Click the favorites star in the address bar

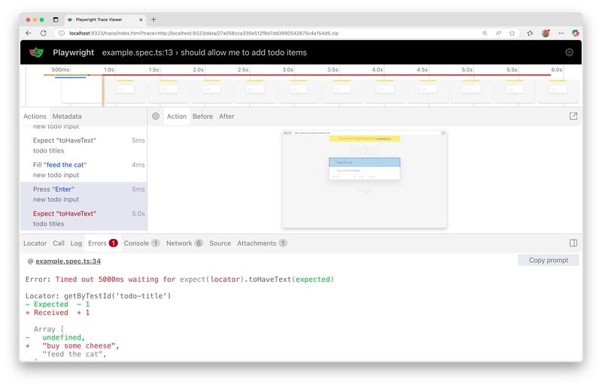(x=512, y=33)
